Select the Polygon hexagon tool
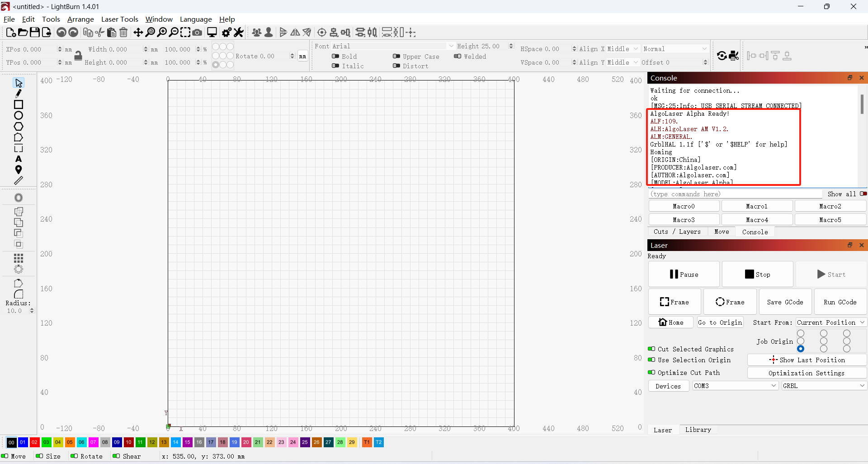Image resolution: width=868 pixels, height=464 pixels. (19, 126)
